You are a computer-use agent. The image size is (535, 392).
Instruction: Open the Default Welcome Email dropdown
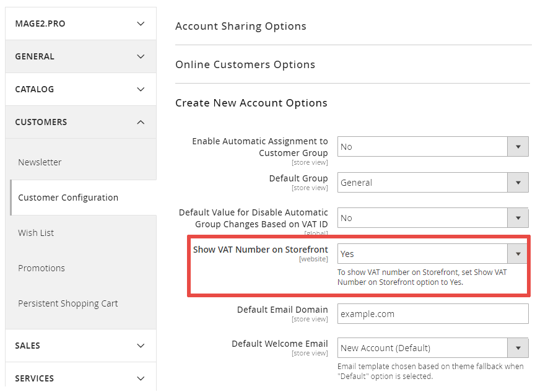point(433,348)
